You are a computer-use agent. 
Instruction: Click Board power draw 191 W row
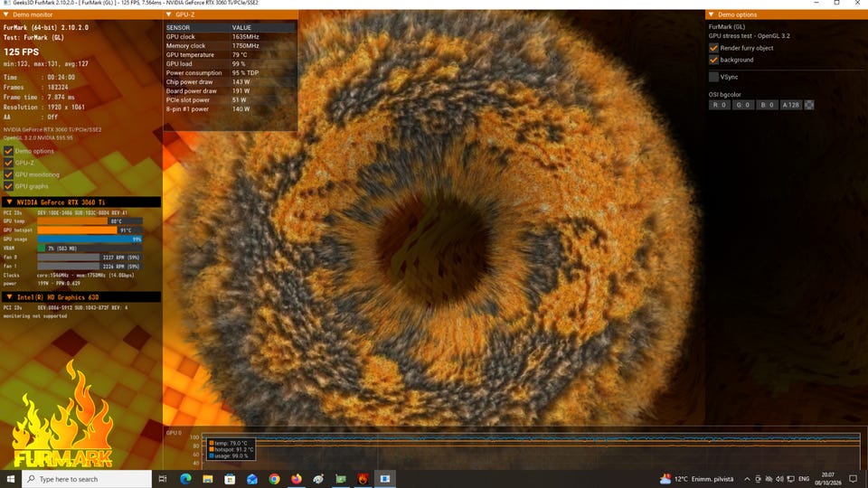(231, 90)
